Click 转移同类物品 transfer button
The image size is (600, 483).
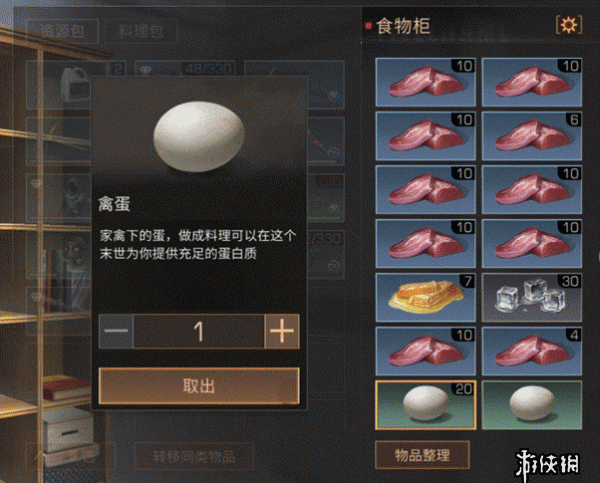194,456
